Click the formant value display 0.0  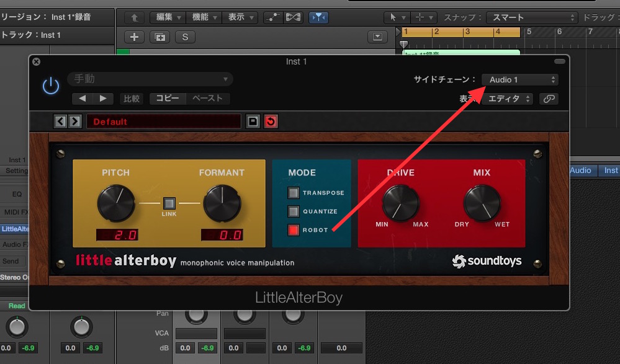coord(222,235)
